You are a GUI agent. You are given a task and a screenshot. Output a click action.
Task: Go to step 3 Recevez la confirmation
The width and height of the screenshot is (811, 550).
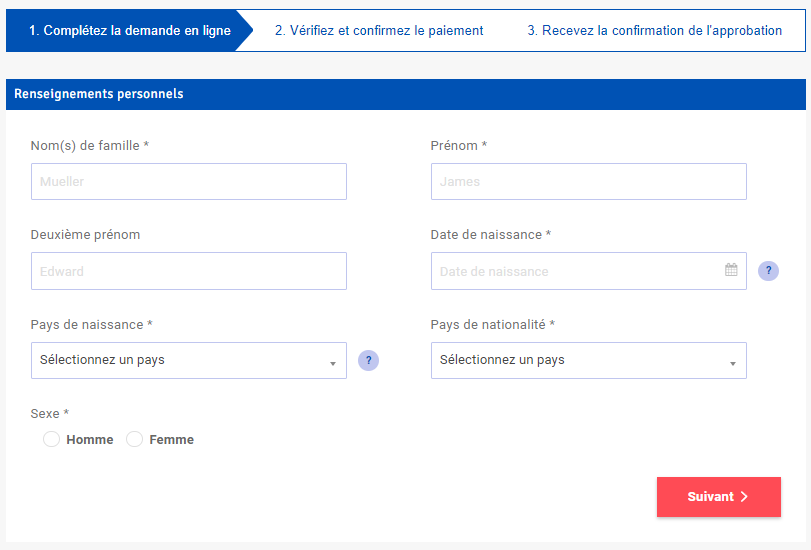click(654, 31)
